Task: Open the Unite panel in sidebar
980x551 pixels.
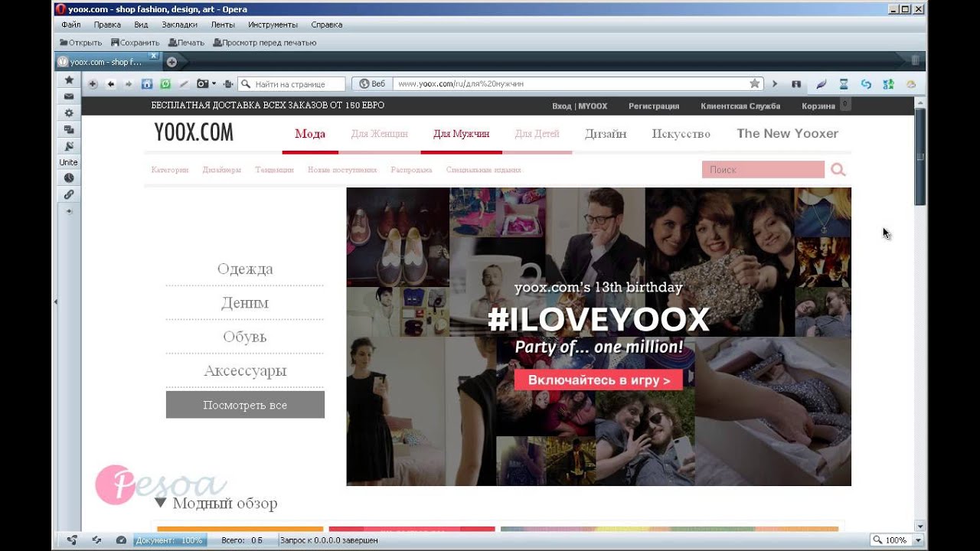Action: pos(69,162)
